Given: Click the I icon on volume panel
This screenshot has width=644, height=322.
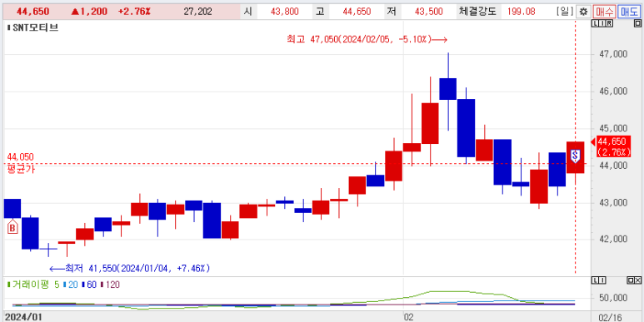Looking at the screenshot, I should [x=602, y=280].
